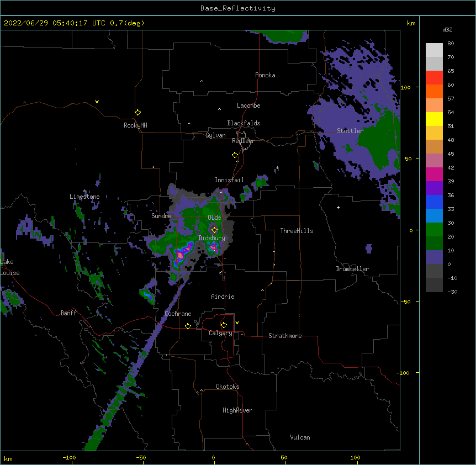This screenshot has width=476, height=465.
Task: Click the small blue-core cell north of Cochrane
Action: 148,295
